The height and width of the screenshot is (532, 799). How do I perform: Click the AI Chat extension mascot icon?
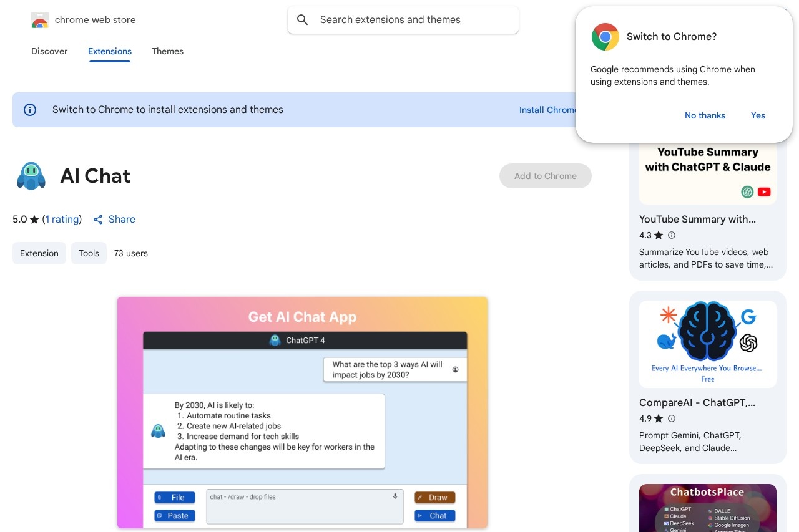(x=31, y=176)
